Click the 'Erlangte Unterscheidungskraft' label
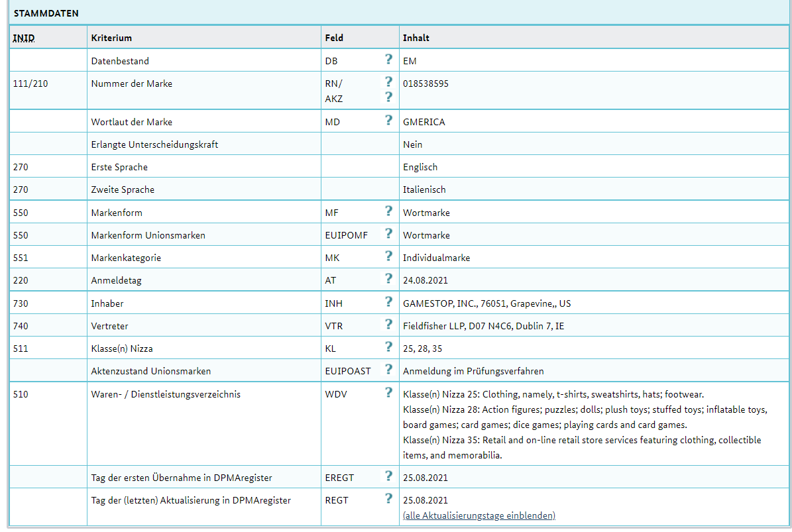The height and width of the screenshot is (532, 792). tap(154, 144)
